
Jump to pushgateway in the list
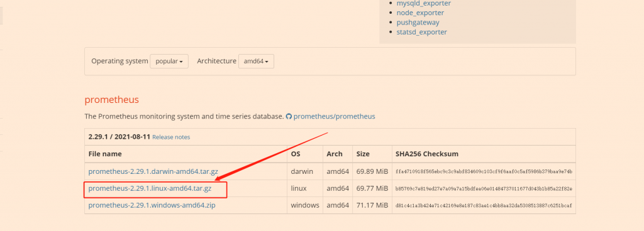tap(418, 23)
